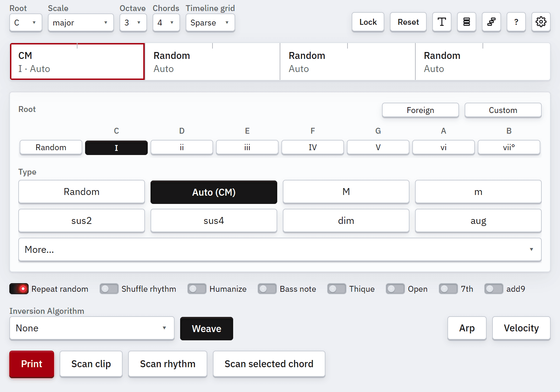Screen dimensions: 560x392
Task: Open the Scale dropdown showing major
Action: [81, 23]
